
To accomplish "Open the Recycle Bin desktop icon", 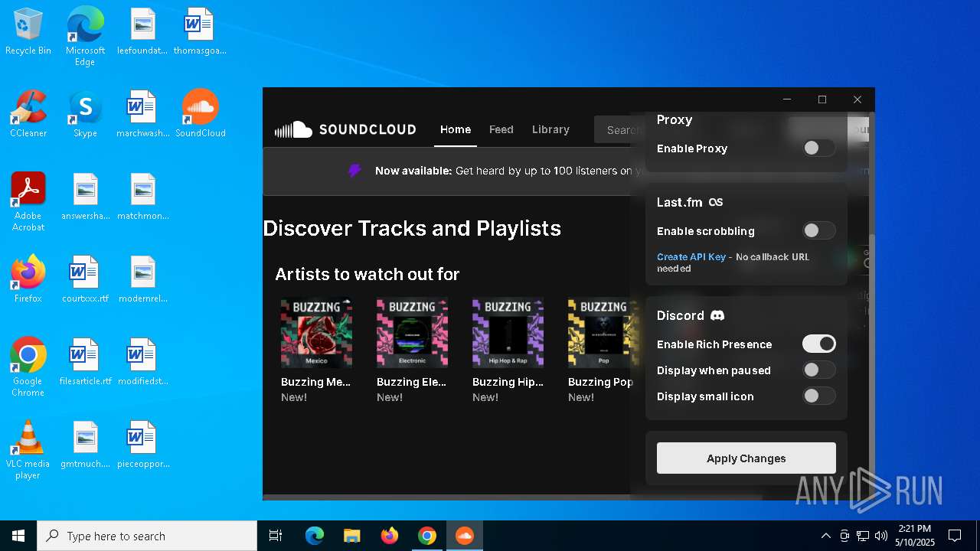I will pyautogui.click(x=28, y=32).
